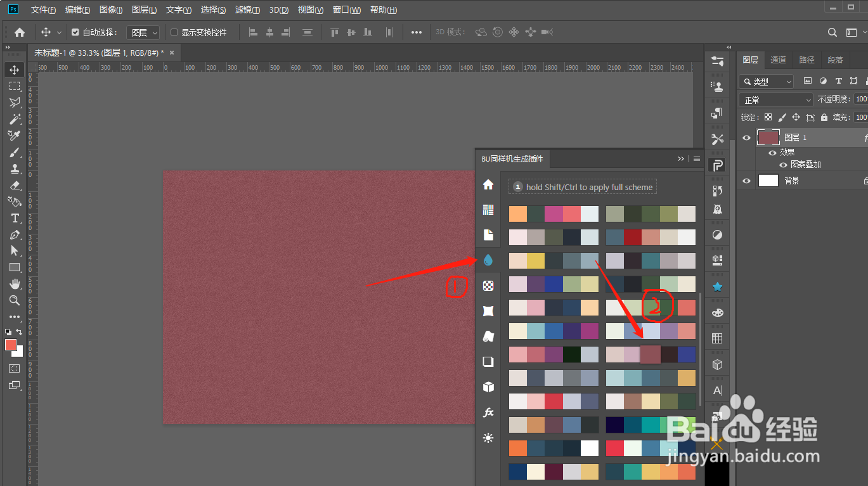Screen dimensions: 868x486
Task: Switch to the 通道 tab
Action: coord(779,60)
